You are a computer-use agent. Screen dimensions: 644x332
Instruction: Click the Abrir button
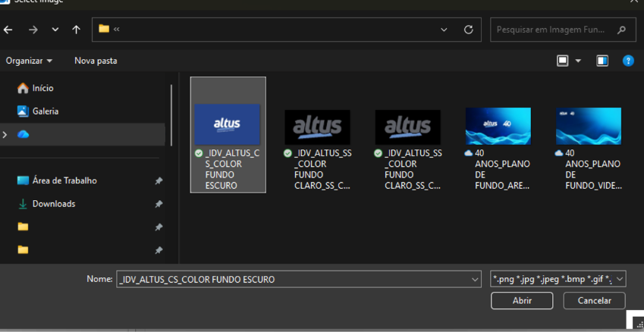(x=522, y=301)
